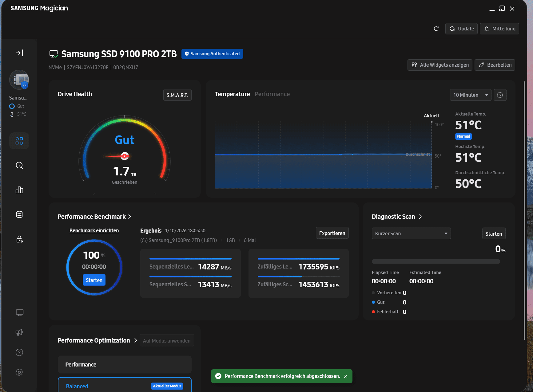Click the Aktueller Modus badge
533x392 pixels.
click(x=167, y=386)
